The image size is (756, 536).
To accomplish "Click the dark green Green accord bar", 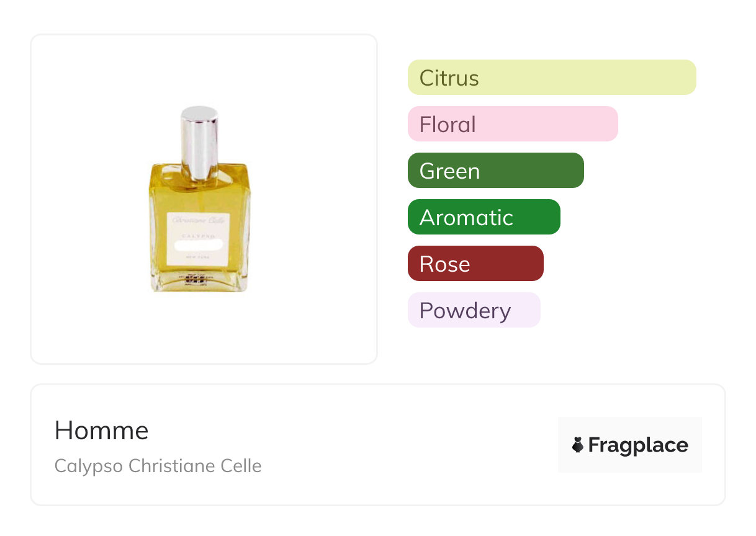I will point(495,171).
